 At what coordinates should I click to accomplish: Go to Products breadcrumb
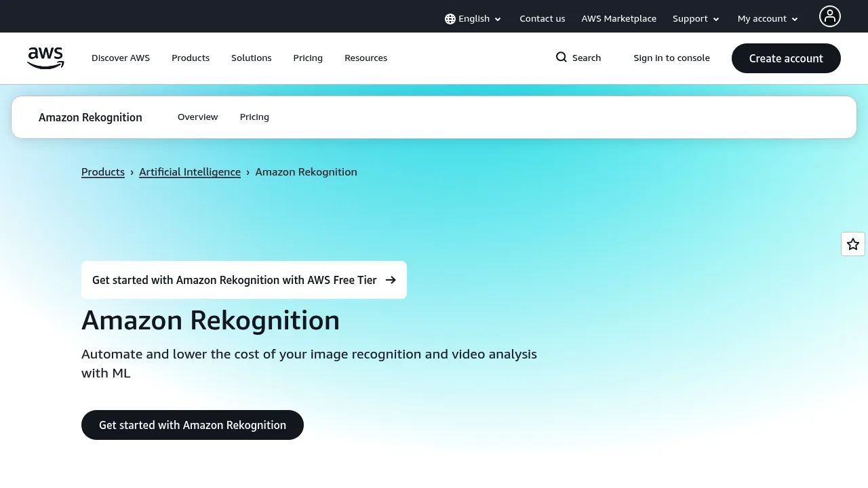point(103,172)
